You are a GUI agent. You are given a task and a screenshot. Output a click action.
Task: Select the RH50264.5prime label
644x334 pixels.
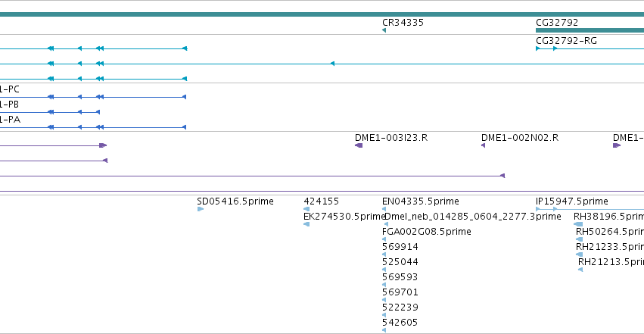click(610, 232)
